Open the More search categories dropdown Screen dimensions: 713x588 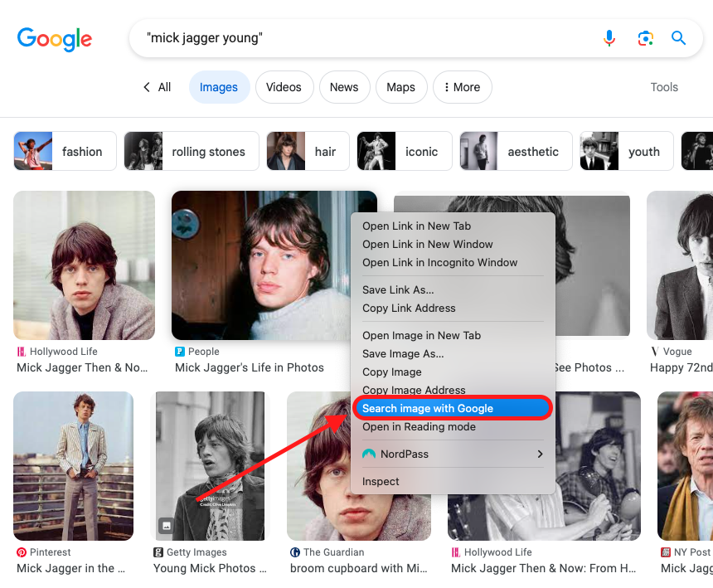[x=462, y=87]
